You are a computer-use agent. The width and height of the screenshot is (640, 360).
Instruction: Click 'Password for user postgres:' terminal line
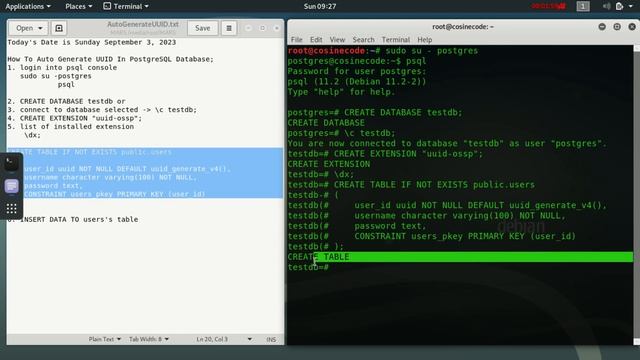356,71
